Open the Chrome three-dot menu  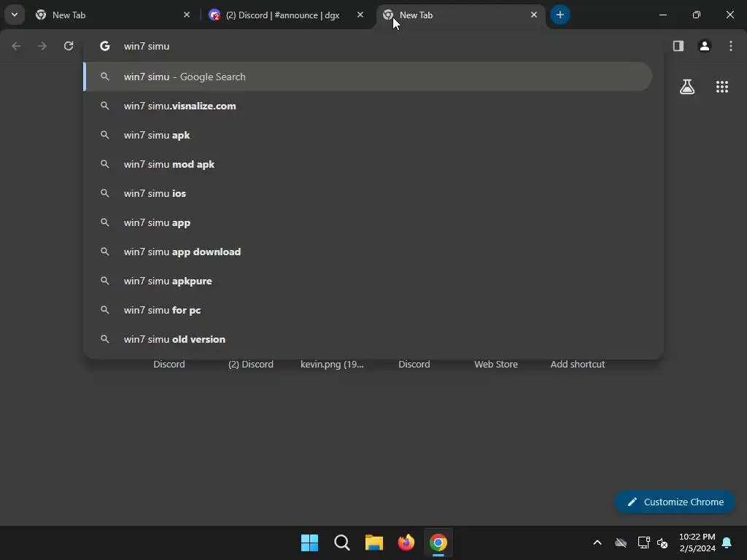point(730,46)
